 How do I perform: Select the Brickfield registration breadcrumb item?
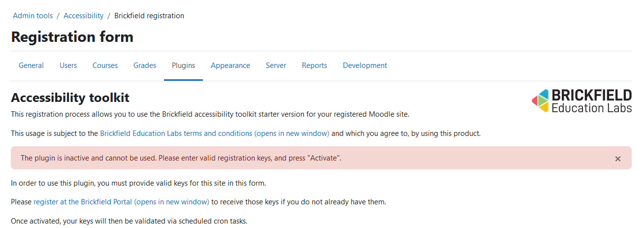[149, 16]
